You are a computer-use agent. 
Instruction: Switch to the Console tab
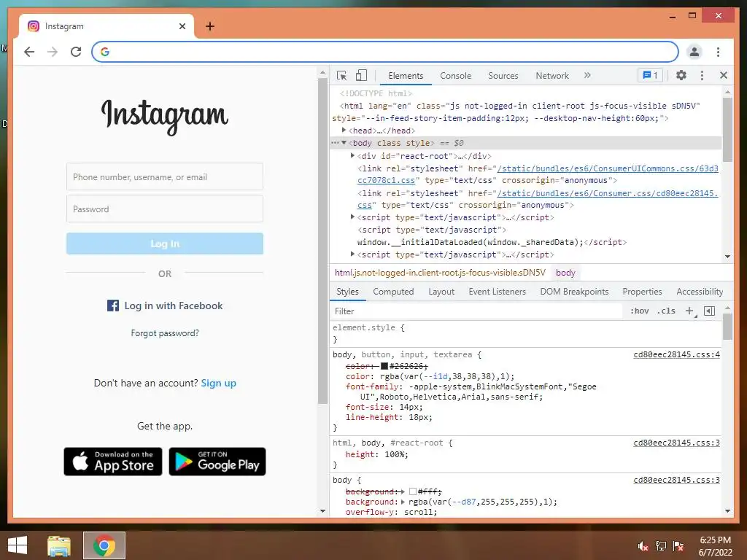[455, 76]
